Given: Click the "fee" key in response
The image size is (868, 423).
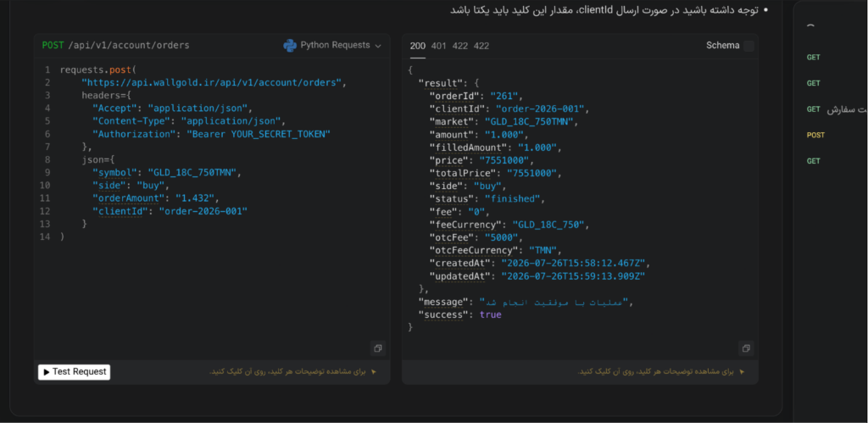Looking at the screenshot, I should pyautogui.click(x=443, y=212).
